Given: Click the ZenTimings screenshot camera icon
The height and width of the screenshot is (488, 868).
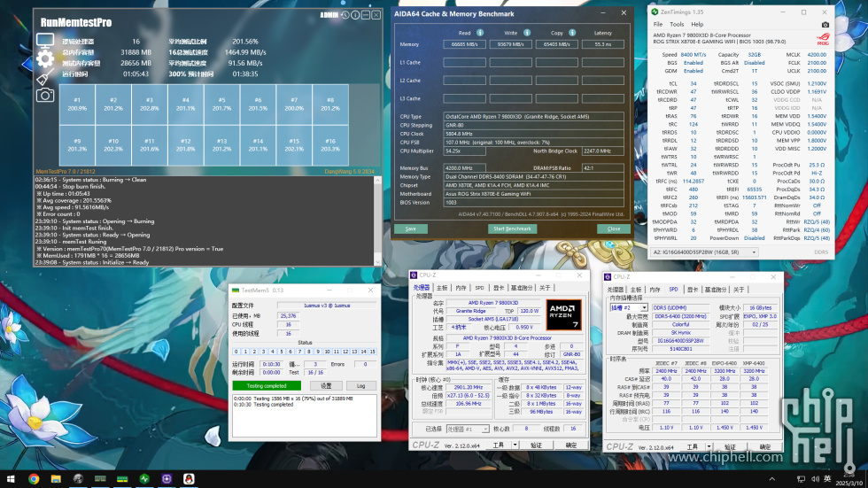Looking at the screenshot, I should [825, 24].
